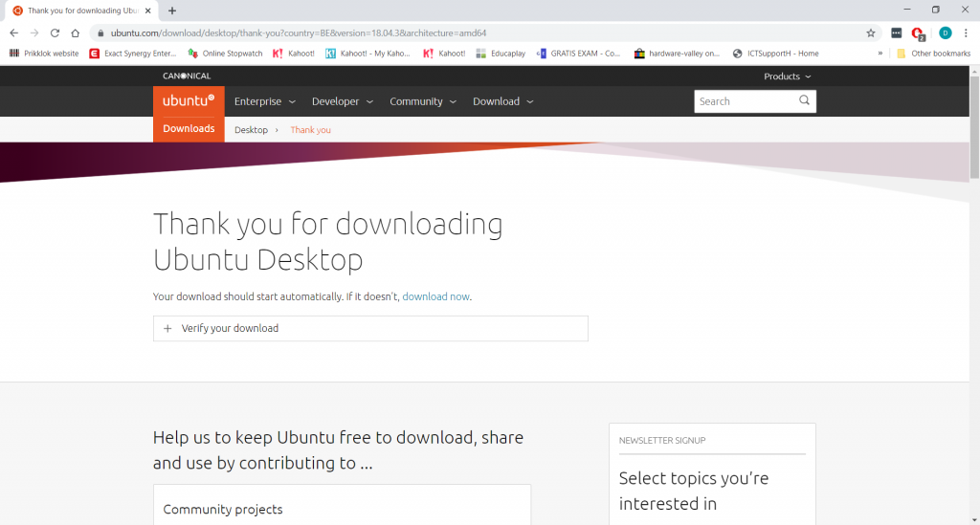Expand the Download menu
Image resolution: width=980 pixels, height=525 pixels.
503,101
